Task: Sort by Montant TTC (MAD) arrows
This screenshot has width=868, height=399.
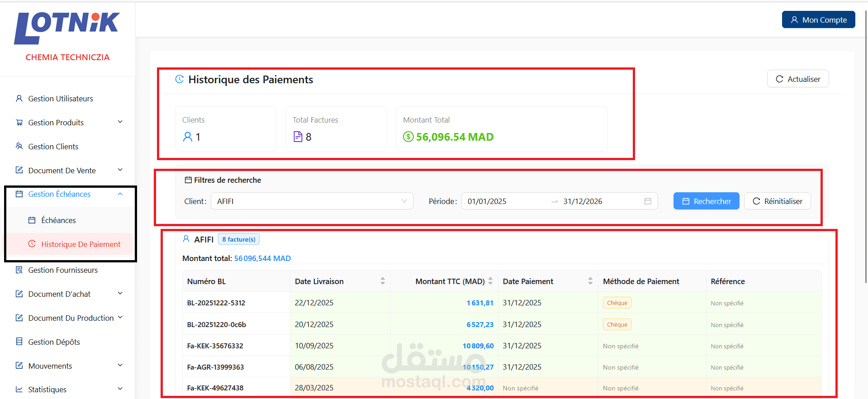Action: (490, 281)
